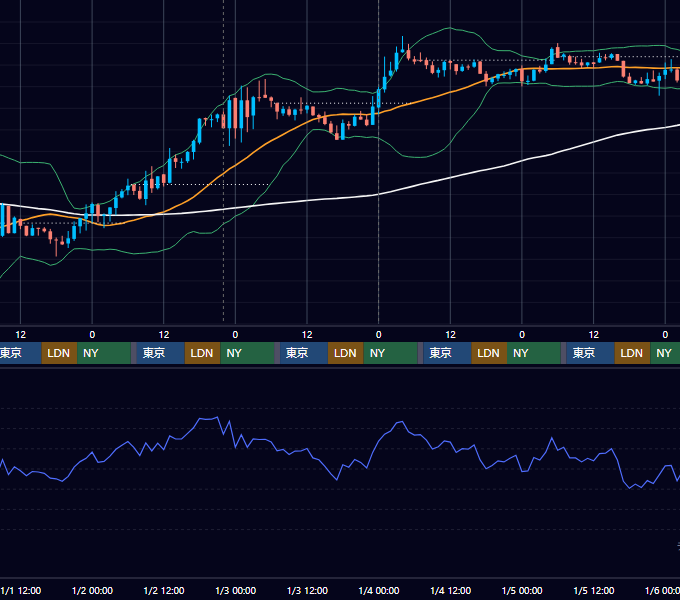Screen dimensions: 680x600
Task: Click the LDN session label for 1/4
Action: click(x=489, y=353)
